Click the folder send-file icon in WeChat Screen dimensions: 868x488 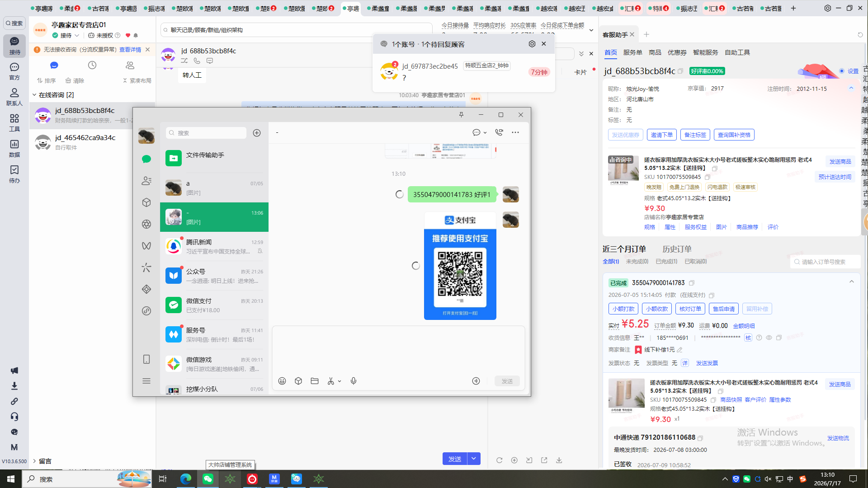[315, 381]
